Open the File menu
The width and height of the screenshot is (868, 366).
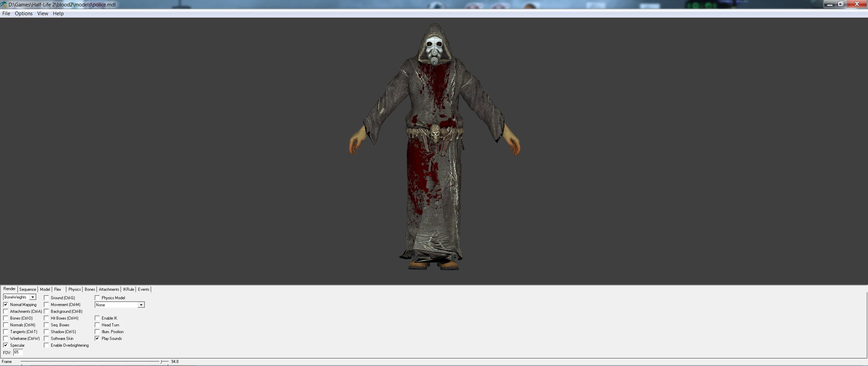pos(6,14)
